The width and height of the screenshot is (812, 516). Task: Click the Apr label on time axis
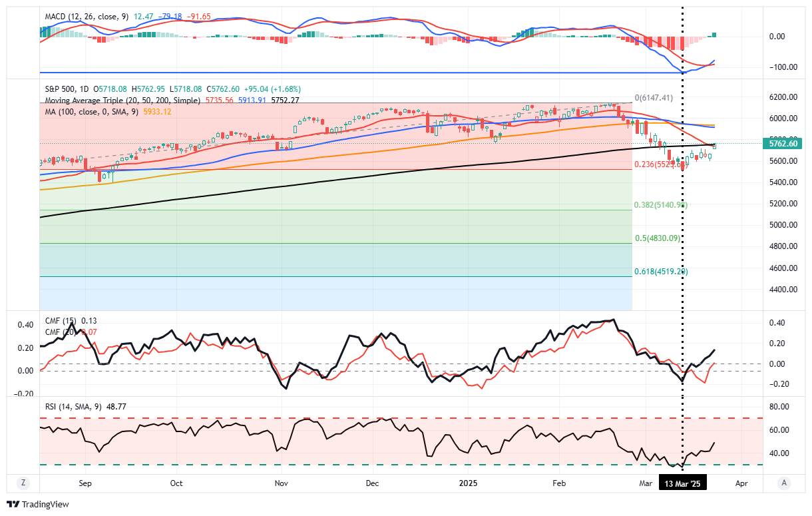tap(741, 483)
